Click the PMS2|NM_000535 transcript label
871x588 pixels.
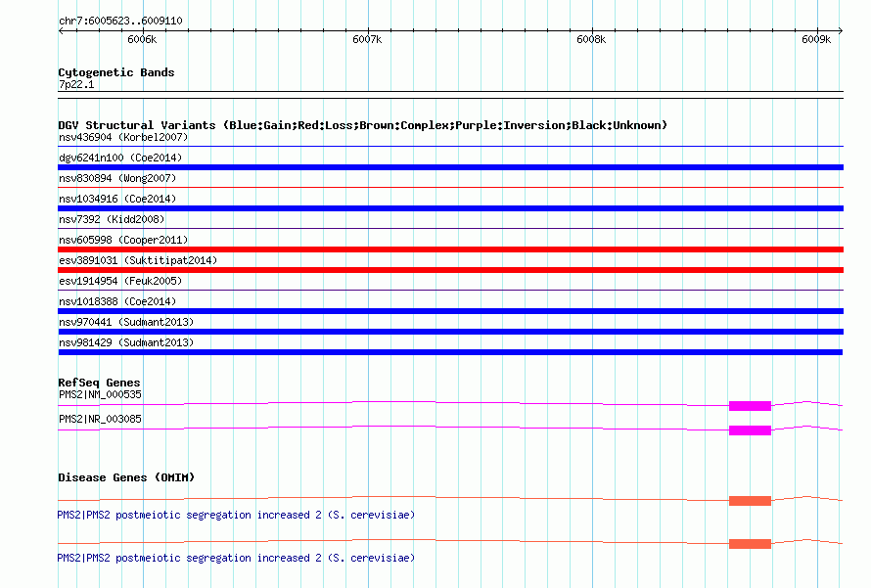coord(100,395)
